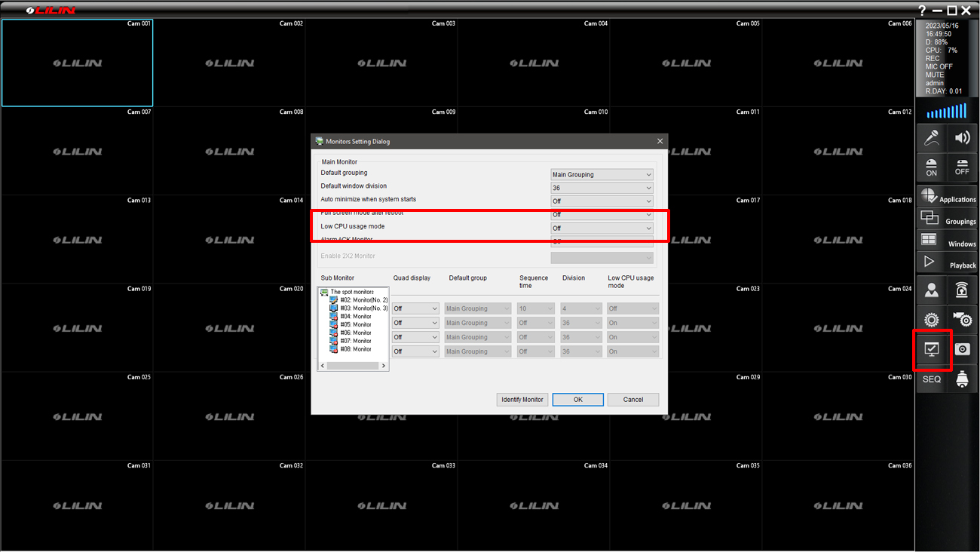Viewport: 980px width, 552px height.
Task: Open the gear settings icon
Action: pos(932,320)
